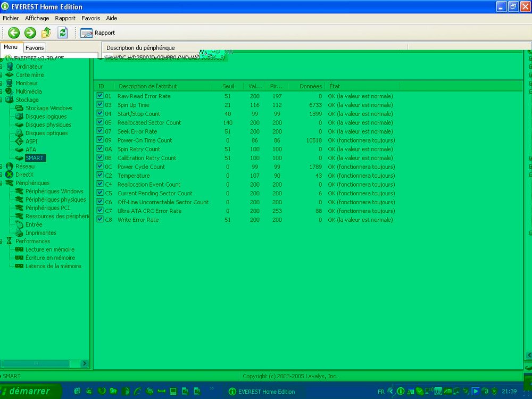
Task: Sort by Description de l'attribut column header
Action: (163, 86)
